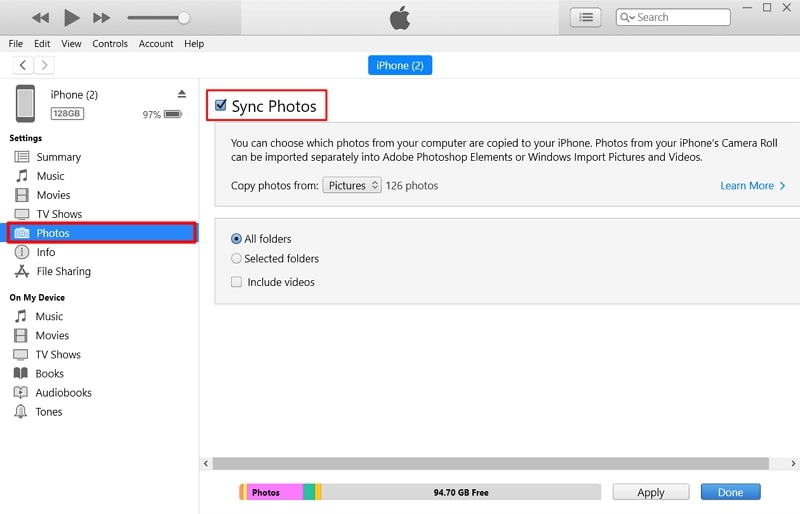Uncheck the Sync Photos checkbox
800x514 pixels.
click(x=221, y=105)
